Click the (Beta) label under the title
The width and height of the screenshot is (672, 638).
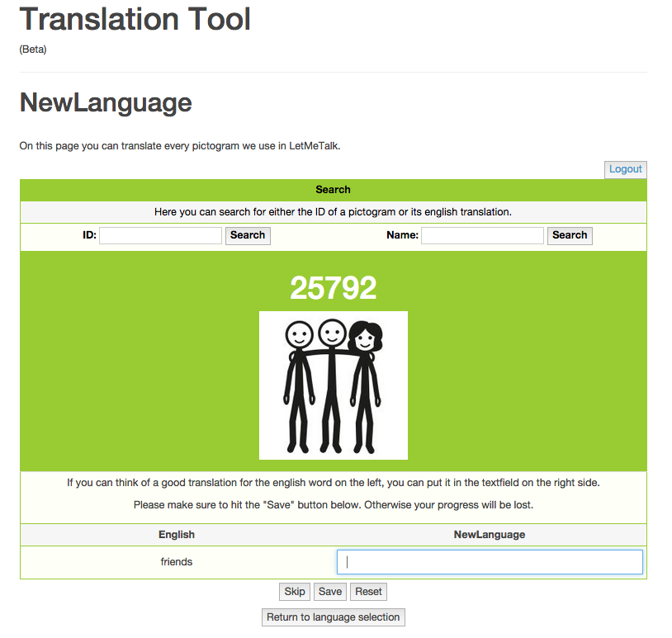31,49
